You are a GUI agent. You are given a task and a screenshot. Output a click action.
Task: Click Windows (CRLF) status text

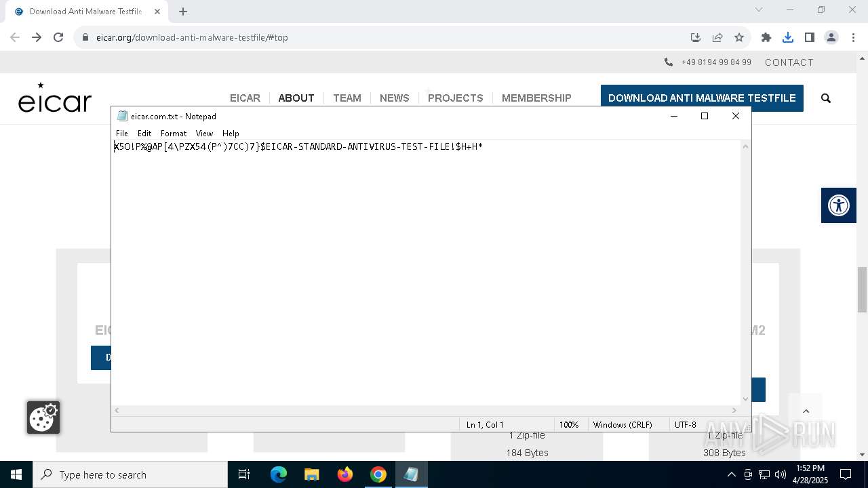point(623,425)
